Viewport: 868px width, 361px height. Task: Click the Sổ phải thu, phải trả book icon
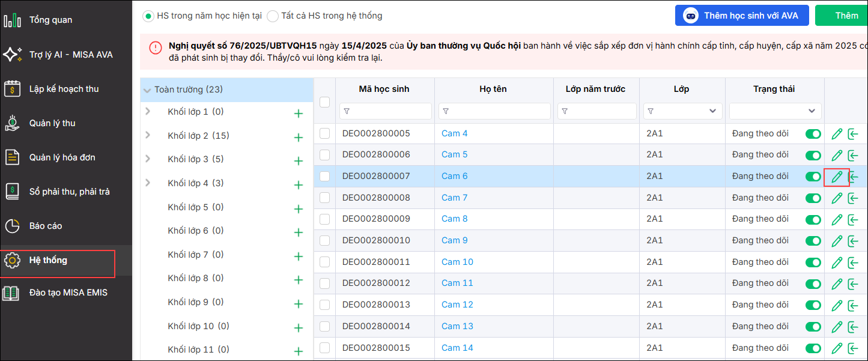[x=12, y=192]
